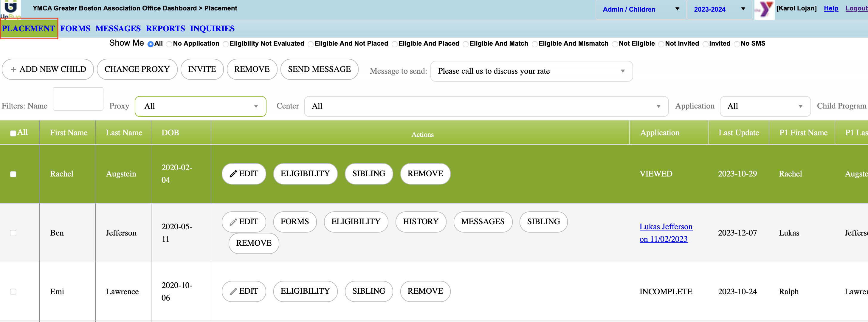The width and height of the screenshot is (868, 322).
Task: Tick Rachel Augstein's row checkbox
Action: [13, 174]
